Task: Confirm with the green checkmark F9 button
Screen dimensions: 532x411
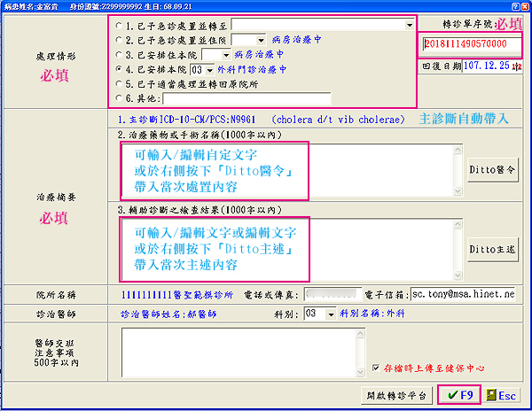Action: 459,394
